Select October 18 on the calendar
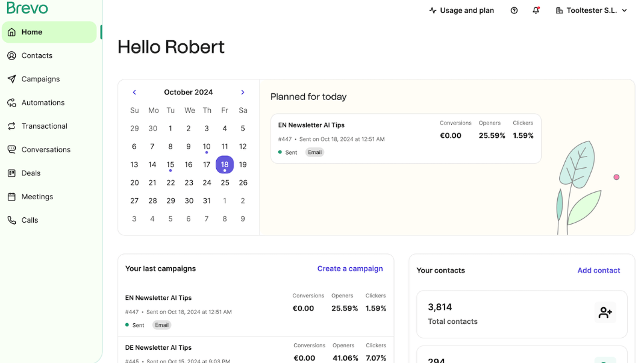 [225, 164]
